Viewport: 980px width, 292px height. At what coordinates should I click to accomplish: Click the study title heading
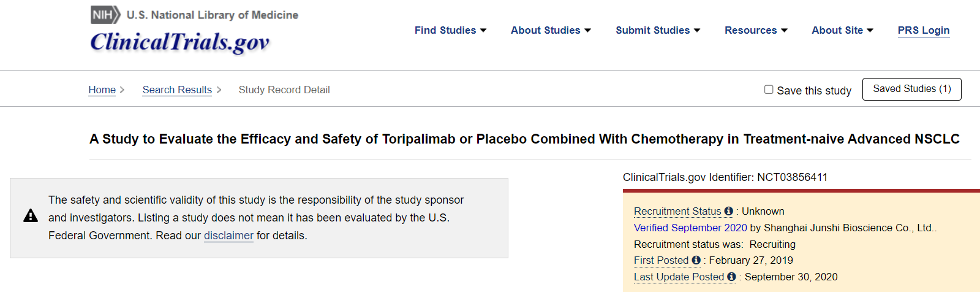click(524, 139)
